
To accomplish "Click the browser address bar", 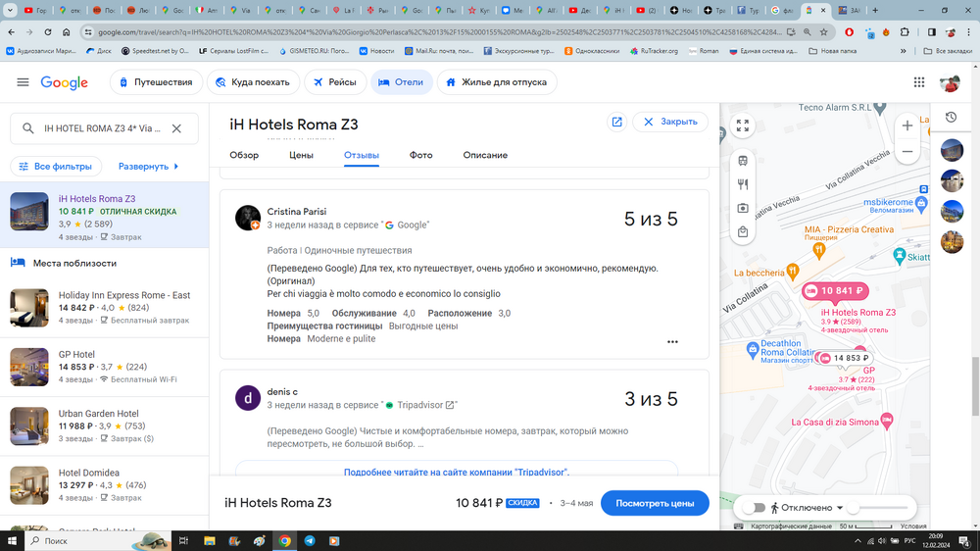I will coord(439,32).
